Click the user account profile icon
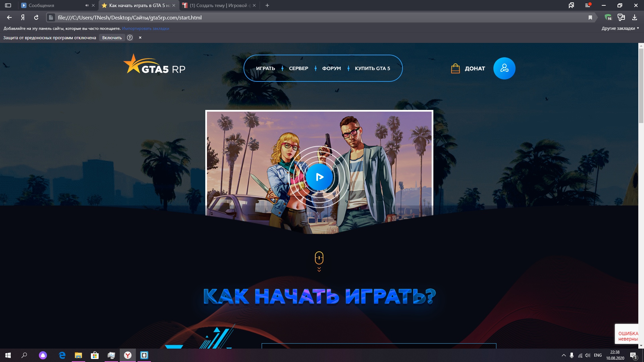This screenshot has height=362, width=644. point(504,68)
